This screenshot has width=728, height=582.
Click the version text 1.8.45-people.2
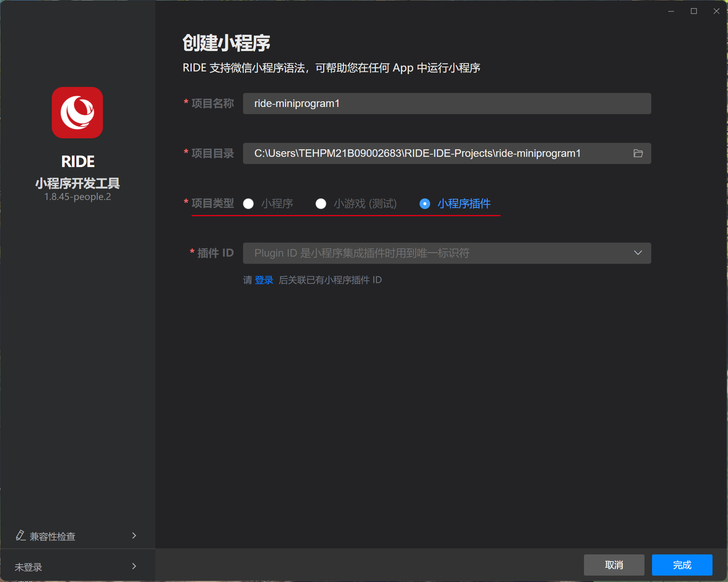tap(77, 197)
